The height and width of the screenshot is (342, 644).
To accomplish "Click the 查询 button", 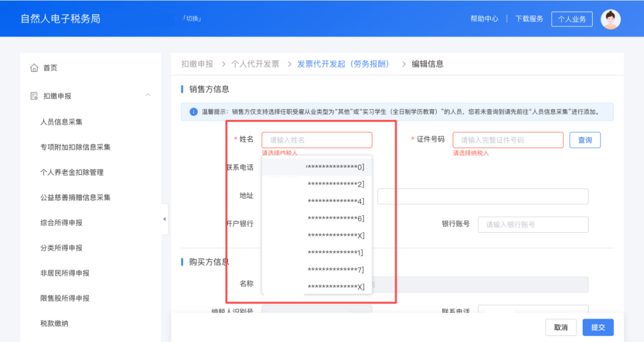I will click(x=585, y=140).
